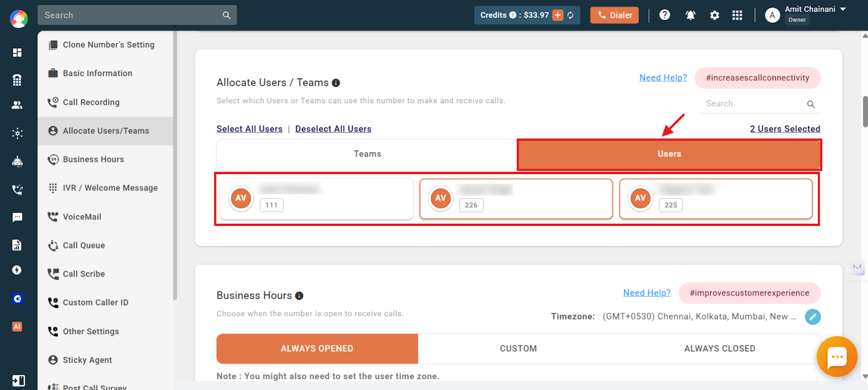Open the lightning bolt icon in left rail
The image size is (868, 390).
[17, 270]
